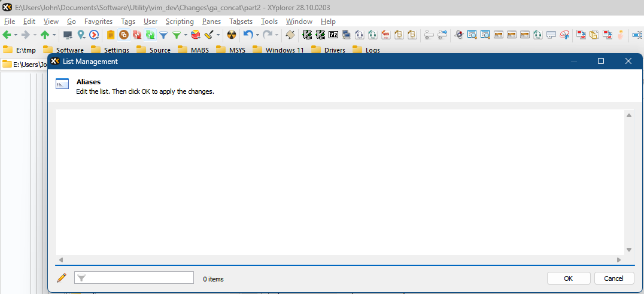Cancel the List Management dialog
The width and height of the screenshot is (644, 294).
point(613,278)
